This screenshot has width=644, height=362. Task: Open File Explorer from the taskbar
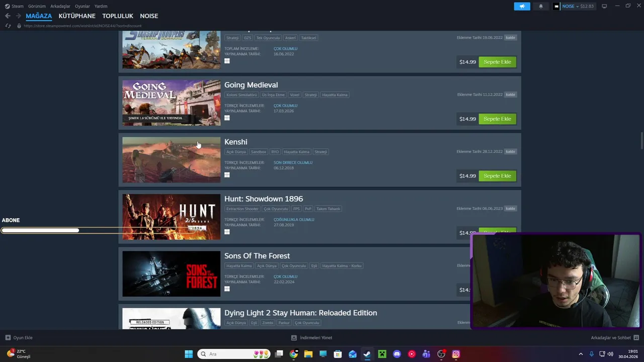pos(308,354)
